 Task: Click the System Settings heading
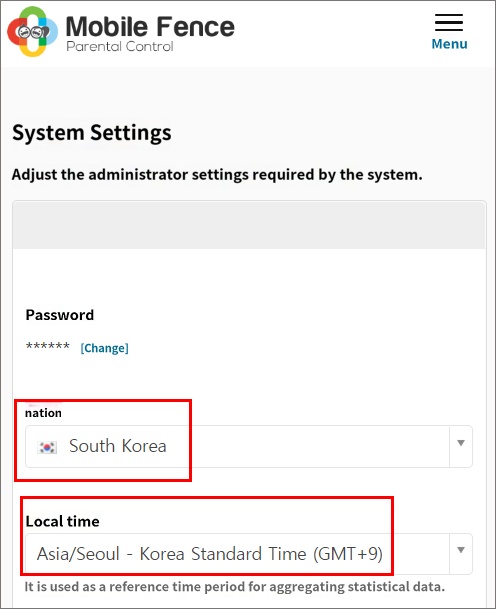point(92,133)
